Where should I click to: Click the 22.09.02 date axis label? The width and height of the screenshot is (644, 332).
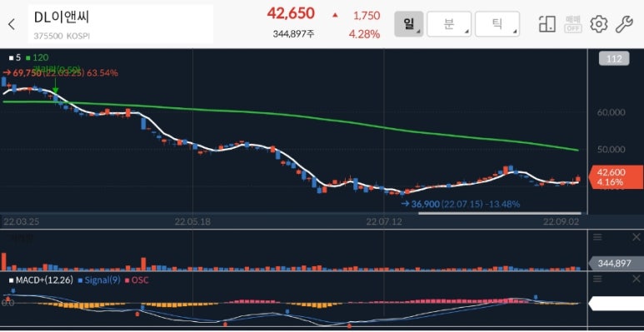(561, 222)
